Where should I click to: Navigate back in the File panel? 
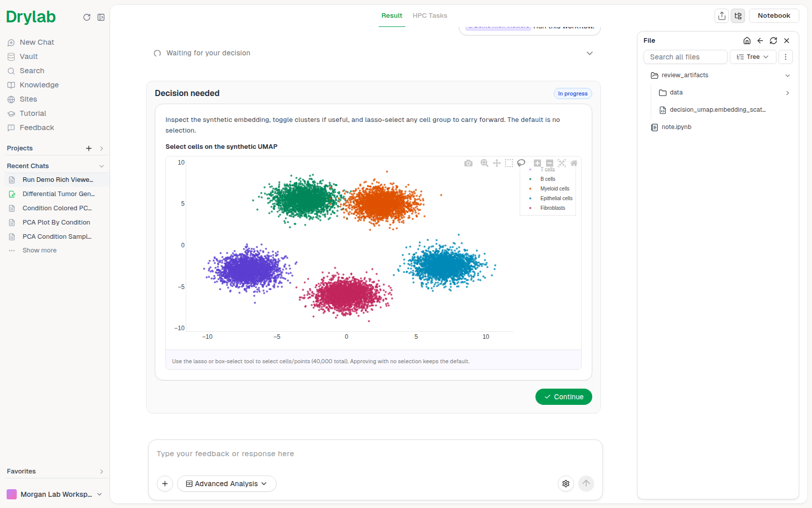coord(760,41)
